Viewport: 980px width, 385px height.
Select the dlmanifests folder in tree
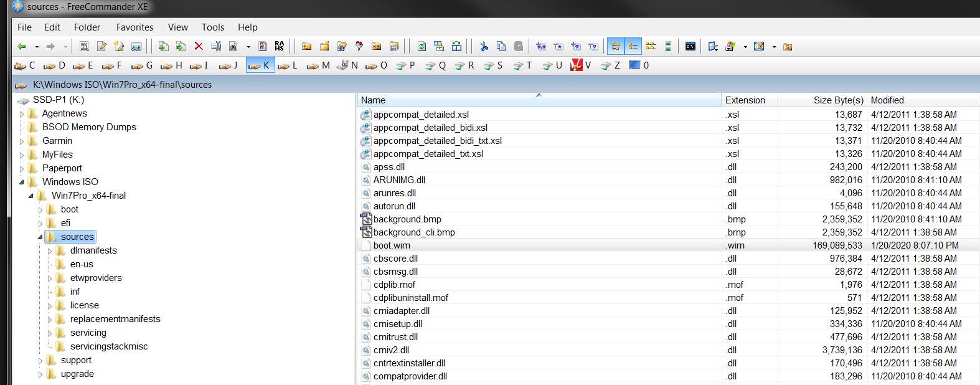(93, 250)
